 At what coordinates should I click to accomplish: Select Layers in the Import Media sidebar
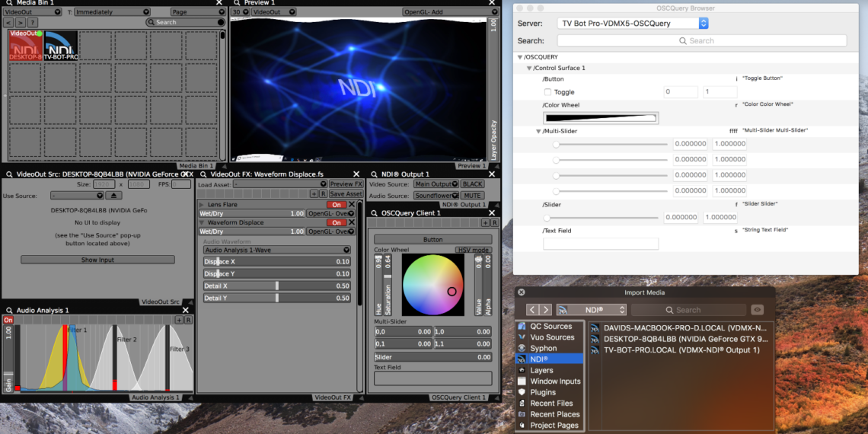541,370
